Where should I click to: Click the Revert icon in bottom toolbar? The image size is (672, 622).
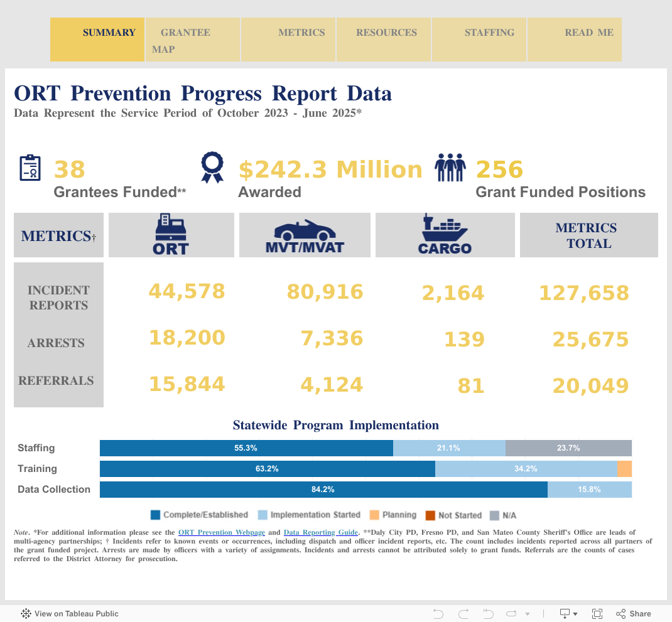click(x=488, y=613)
